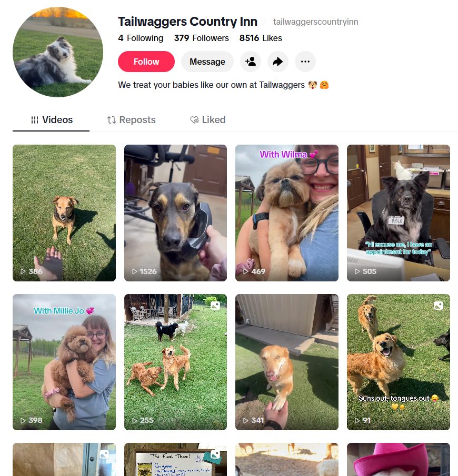Share this profile with the arrow icon
Screen dimensions: 458x476
(278, 62)
